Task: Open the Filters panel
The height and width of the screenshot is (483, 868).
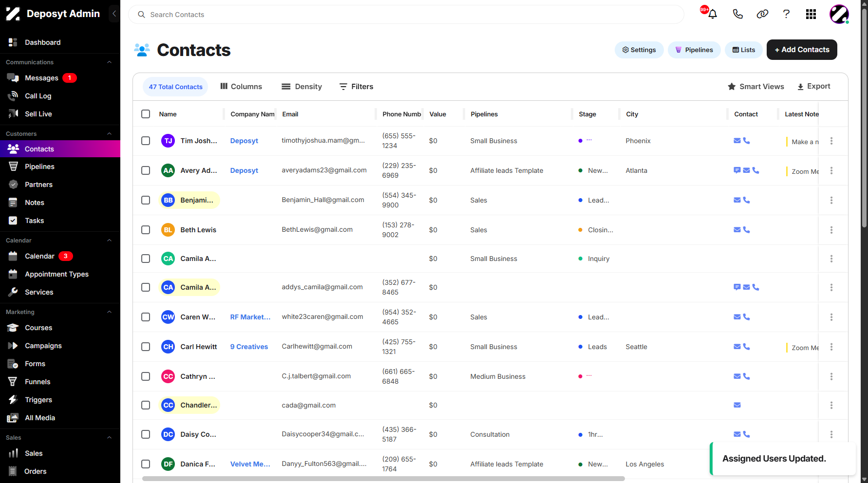Action: (357, 87)
